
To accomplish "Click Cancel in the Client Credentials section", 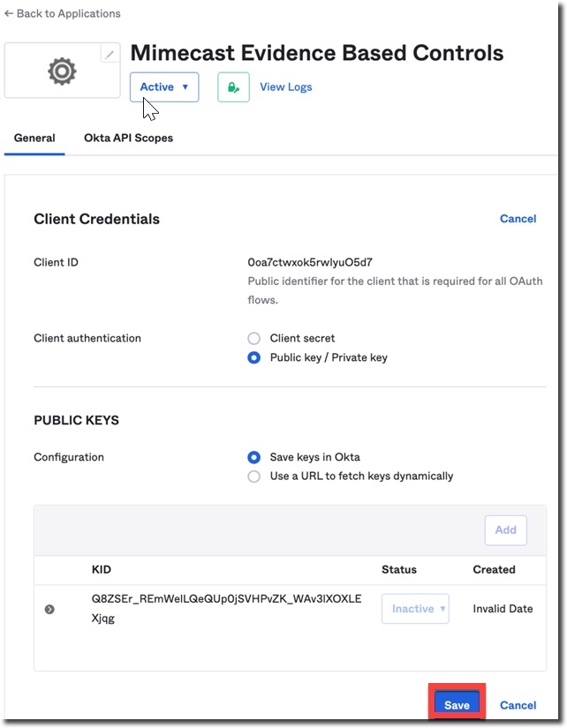I will [x=518, y=219].
